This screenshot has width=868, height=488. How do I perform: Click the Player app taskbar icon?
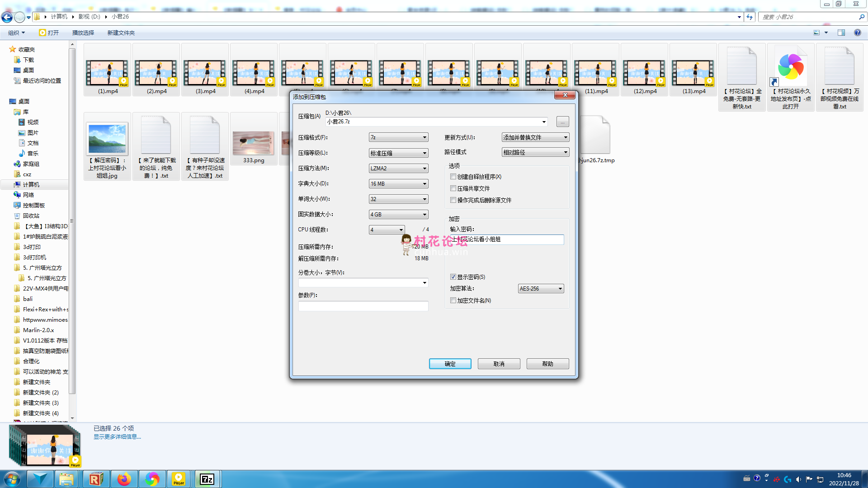pos(179,479)
